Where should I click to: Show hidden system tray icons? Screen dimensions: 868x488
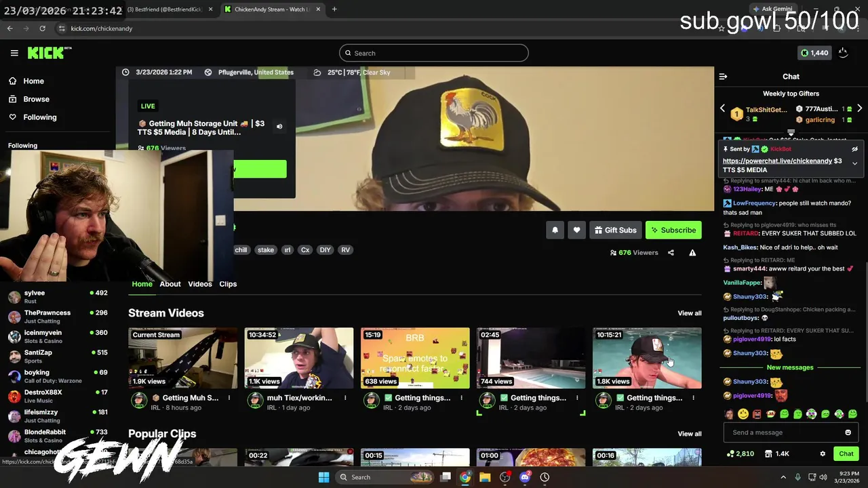click(783, 477)
